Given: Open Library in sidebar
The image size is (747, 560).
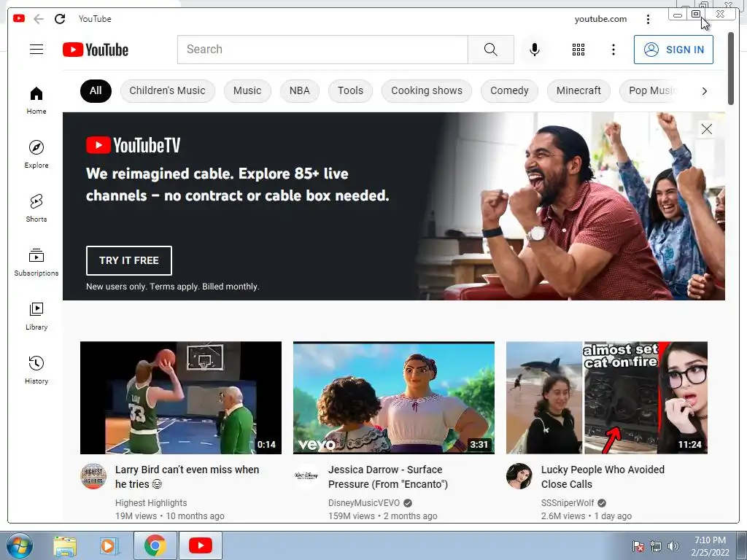Looking at the screenshot, I should [x=36, y=316].
